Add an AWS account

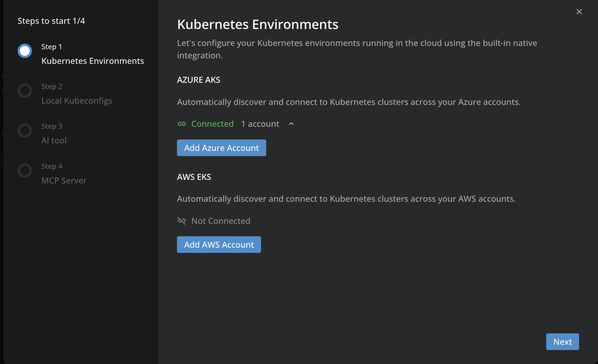click(x=219, y=244)
